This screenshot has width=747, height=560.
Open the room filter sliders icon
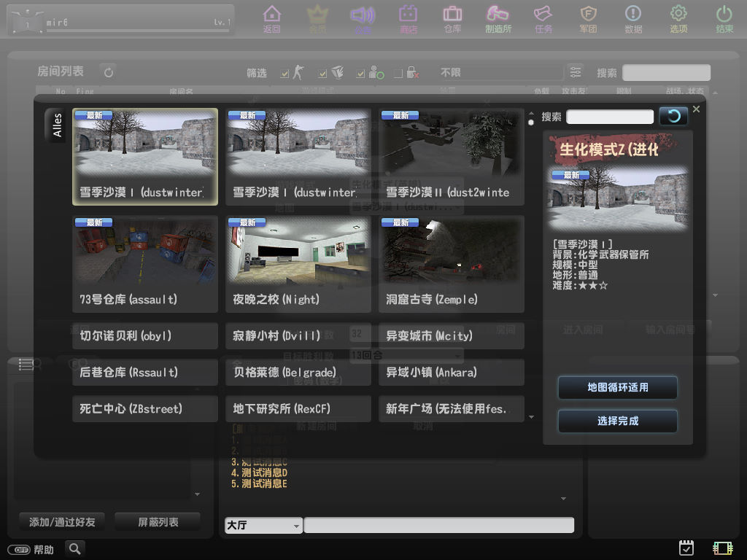click(575, 72)
